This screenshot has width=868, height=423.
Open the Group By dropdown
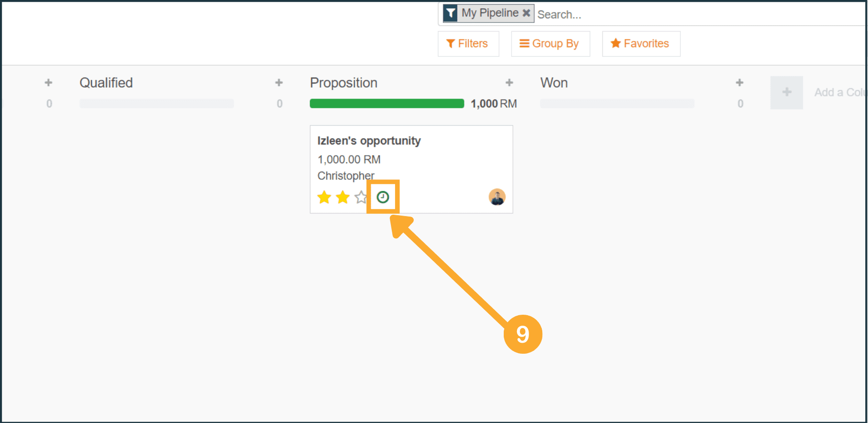coord(550,44)
